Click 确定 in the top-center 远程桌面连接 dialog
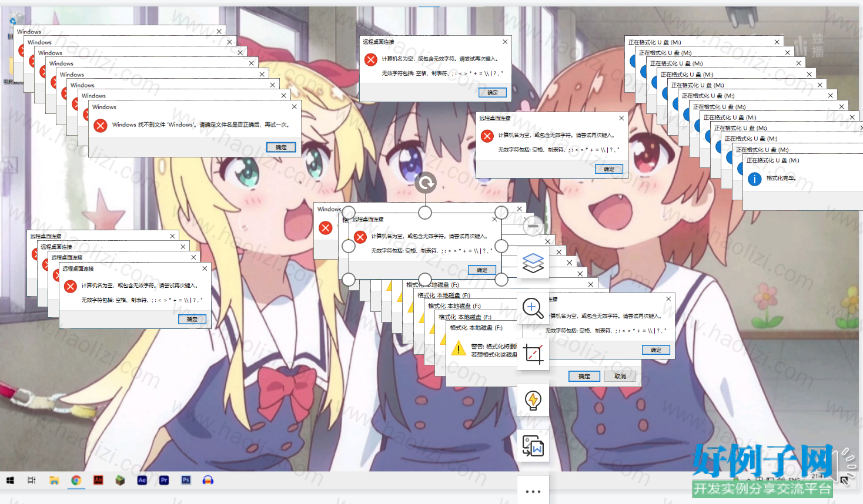 coord(492,92)
